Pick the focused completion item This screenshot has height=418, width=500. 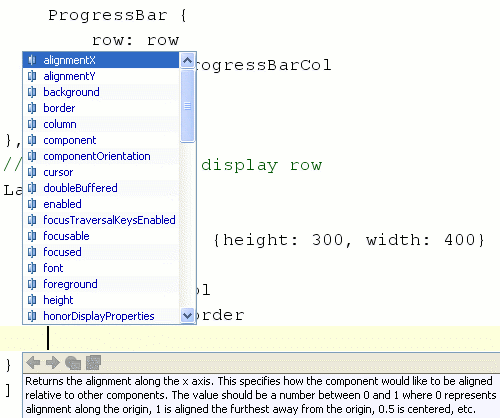(101, 252)
